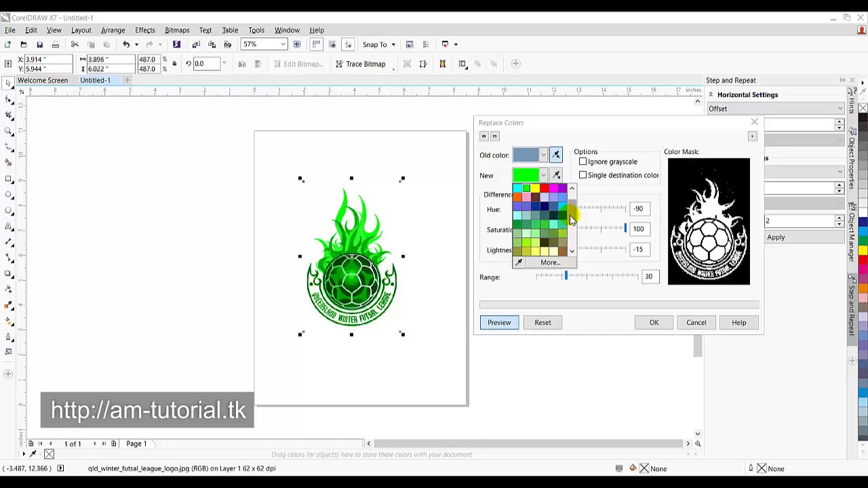Click the Saturation slider handle

point(625,228)
